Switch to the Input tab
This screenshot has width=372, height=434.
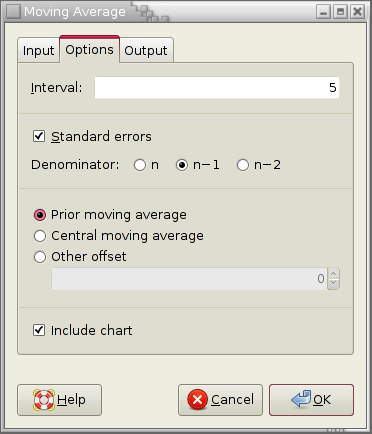39,51
